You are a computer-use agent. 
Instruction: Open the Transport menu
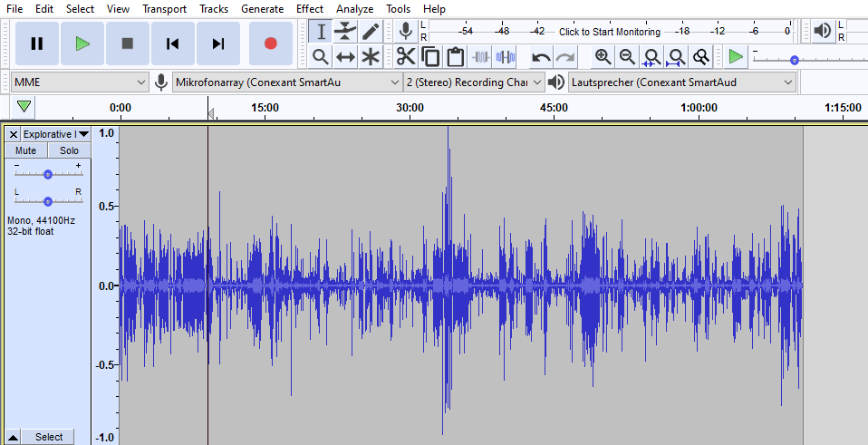pyautogui.click(x=164, y=9)
